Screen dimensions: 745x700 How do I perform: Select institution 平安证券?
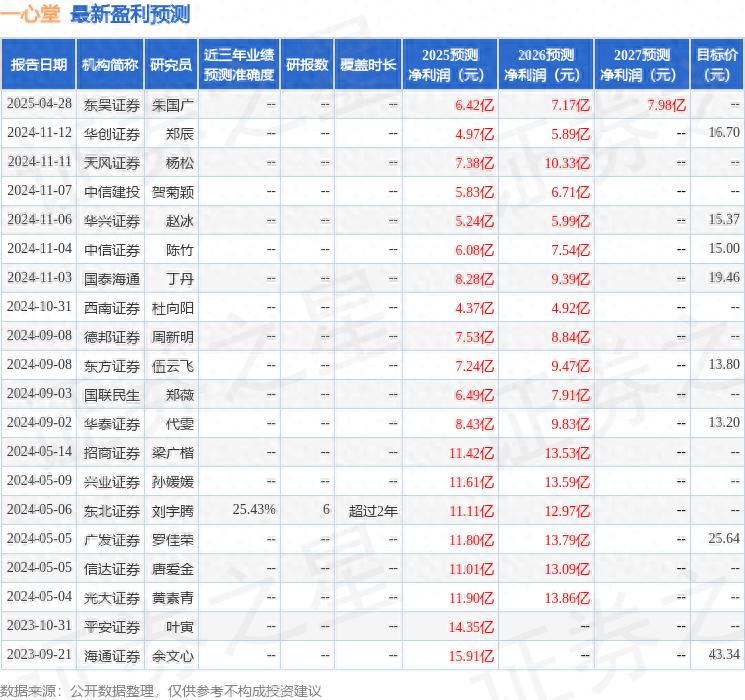pos(112,627)
